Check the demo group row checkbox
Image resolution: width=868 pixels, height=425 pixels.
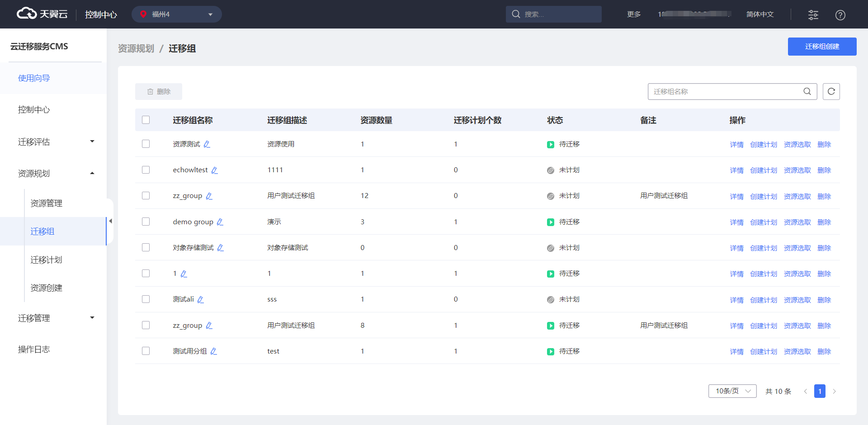146,222
